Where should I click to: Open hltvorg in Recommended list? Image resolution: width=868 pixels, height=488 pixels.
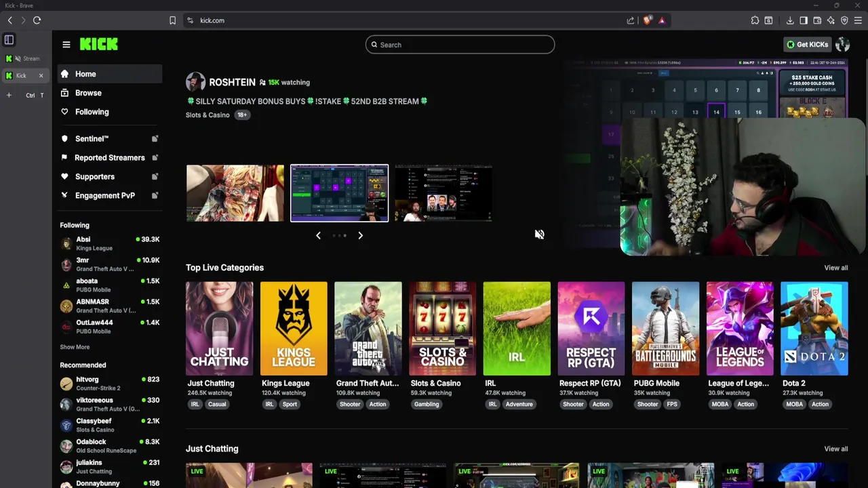[x=110, y=384]
